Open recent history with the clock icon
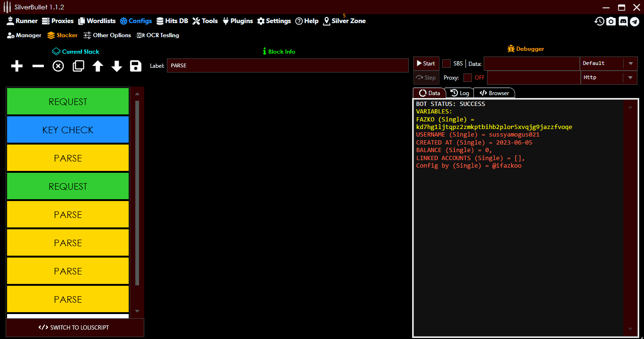The height and width of the screenshot is (339, 644). (x=599, y=21)
